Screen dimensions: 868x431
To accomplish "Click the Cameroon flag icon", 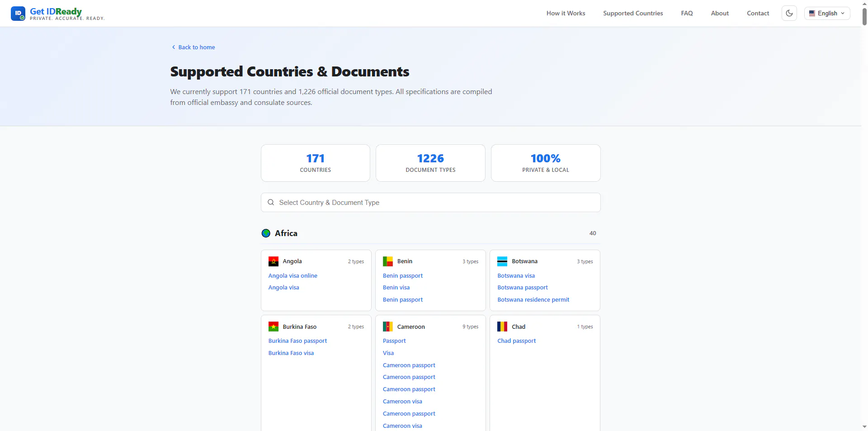I will tap(388, 327).
